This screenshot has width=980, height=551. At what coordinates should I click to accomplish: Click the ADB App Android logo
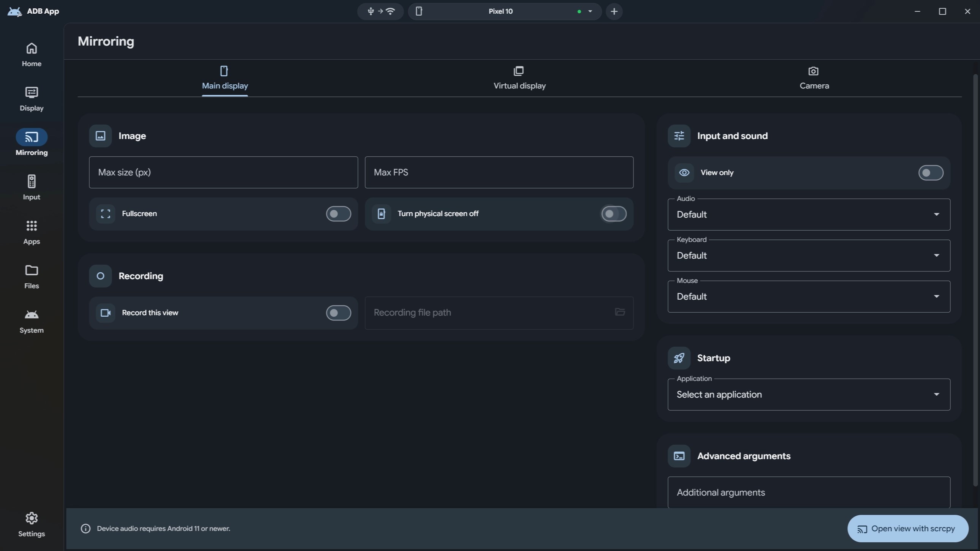14,11
